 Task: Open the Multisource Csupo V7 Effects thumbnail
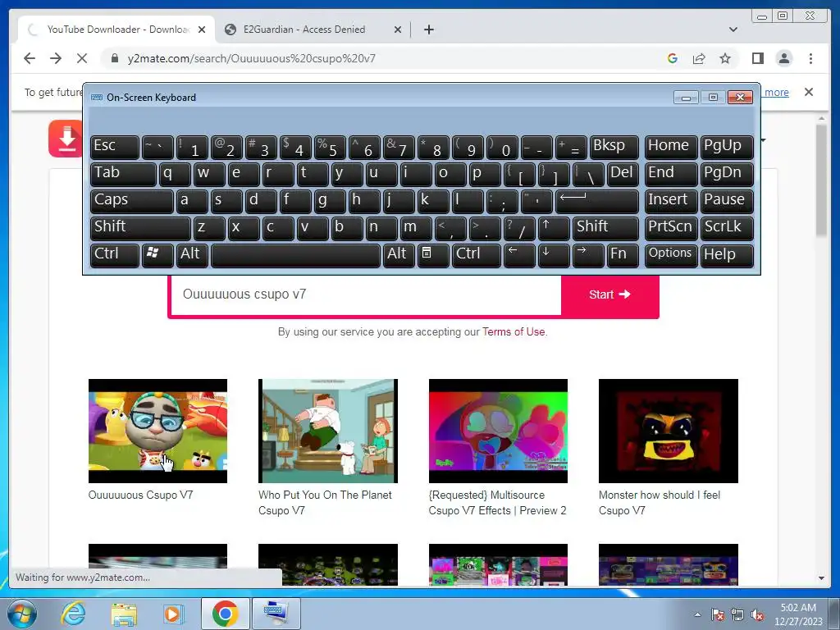coord(498,431)
